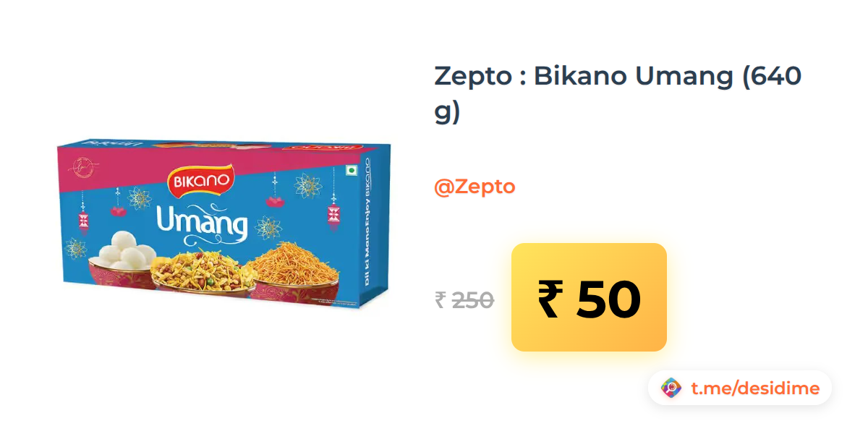Open the @Zepto store link

[475, 187]
